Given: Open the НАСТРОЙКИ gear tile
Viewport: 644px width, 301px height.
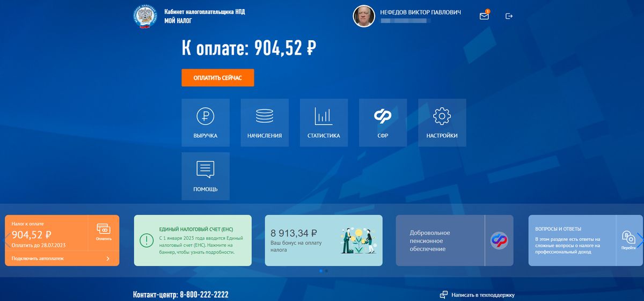Looking at the screenshot, I should point(442,122).
